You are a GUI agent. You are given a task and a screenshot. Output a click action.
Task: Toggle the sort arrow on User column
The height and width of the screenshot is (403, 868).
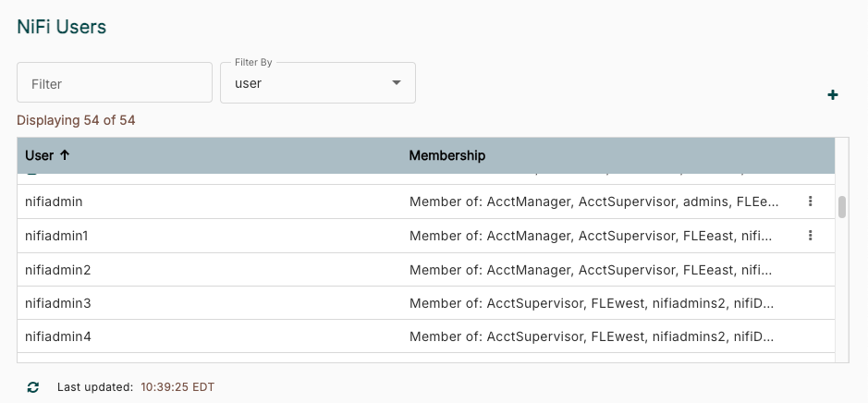[65, 155]
